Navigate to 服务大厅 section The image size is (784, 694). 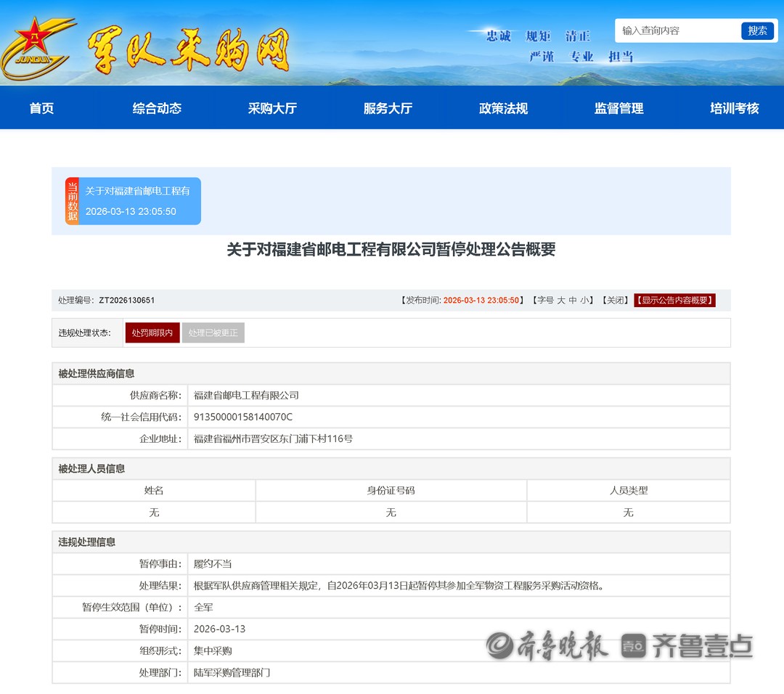[388, 108]
